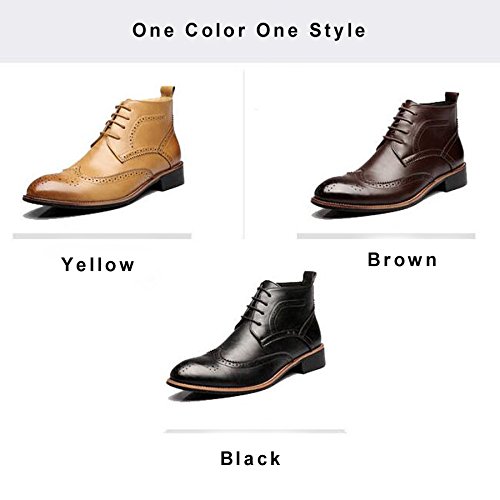The height and width of the screenshot is (500, 500).
Task: Click the gray bar under brown boot
Action: 386,236
